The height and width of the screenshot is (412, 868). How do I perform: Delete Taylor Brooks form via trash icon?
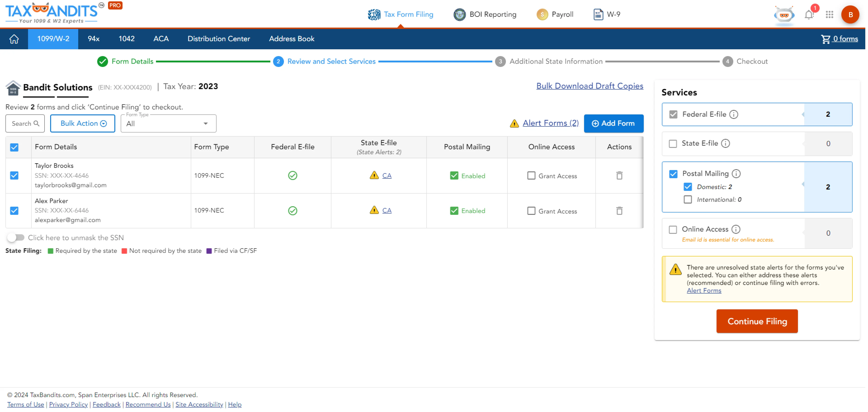click(619, 176)
